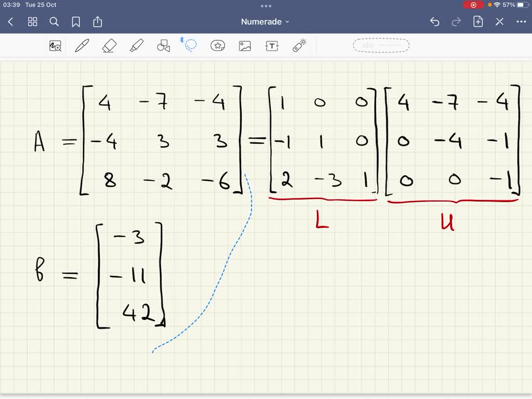Open the image insertion tool

(244, 45)
